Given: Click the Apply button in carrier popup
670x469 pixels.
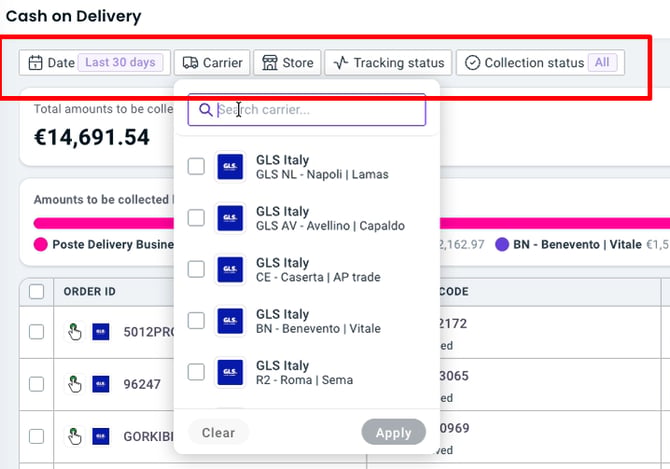Looking at the screenshot, I should pos(394,433).
